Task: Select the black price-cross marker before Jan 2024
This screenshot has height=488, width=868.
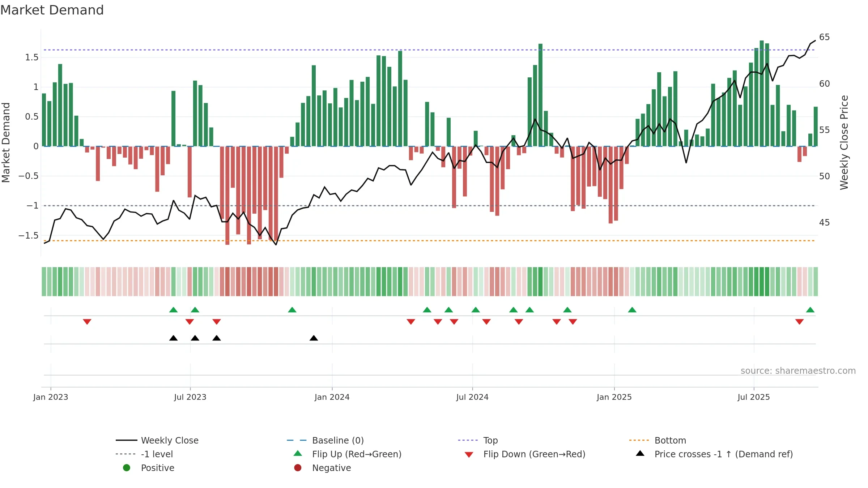Action: [314, 338]
